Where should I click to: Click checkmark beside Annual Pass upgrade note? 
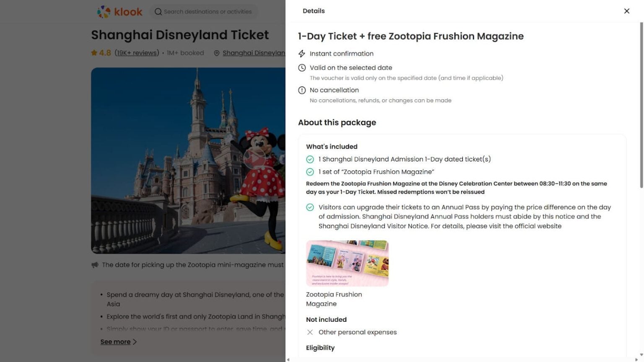click(310, 207)
